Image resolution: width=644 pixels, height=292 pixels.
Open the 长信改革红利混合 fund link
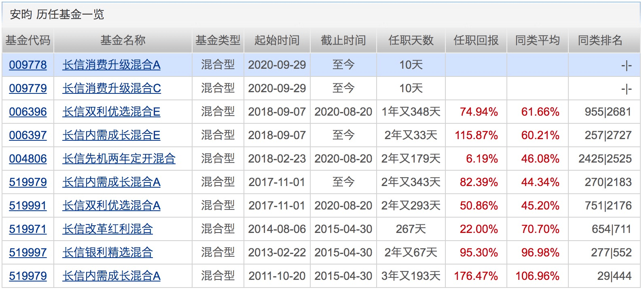tap(108, 229)
